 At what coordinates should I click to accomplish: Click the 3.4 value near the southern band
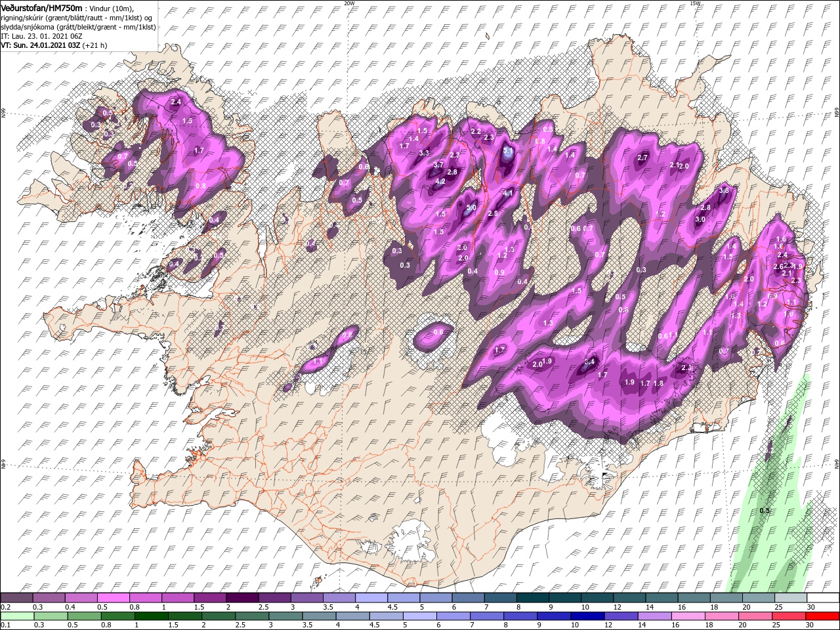click(x=590, y=362)
